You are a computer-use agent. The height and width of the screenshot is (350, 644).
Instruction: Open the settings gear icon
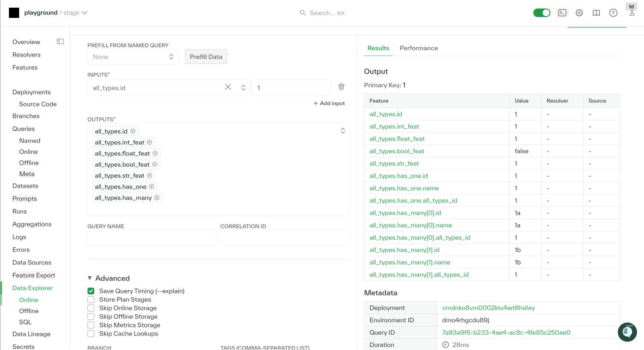tap(579, 13)
